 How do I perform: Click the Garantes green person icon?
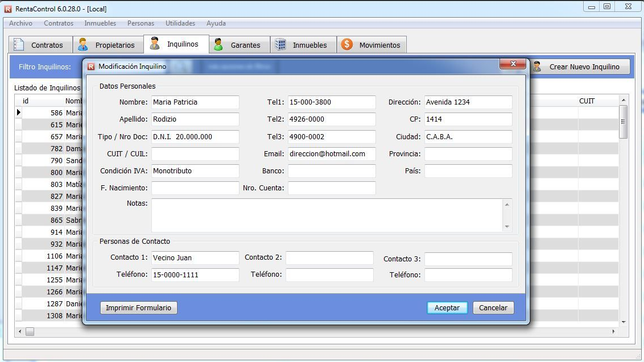point(218,45)
